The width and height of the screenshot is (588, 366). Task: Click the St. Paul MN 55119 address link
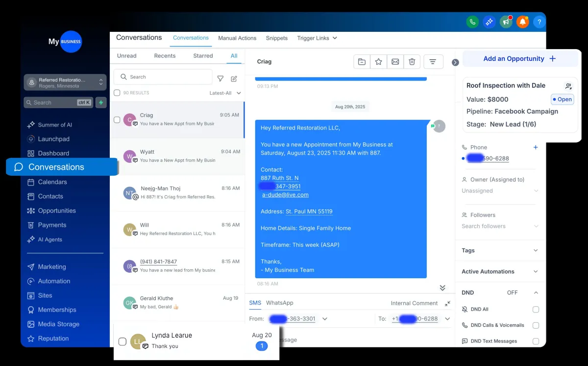pyautogui.click(x=309, y=211)
